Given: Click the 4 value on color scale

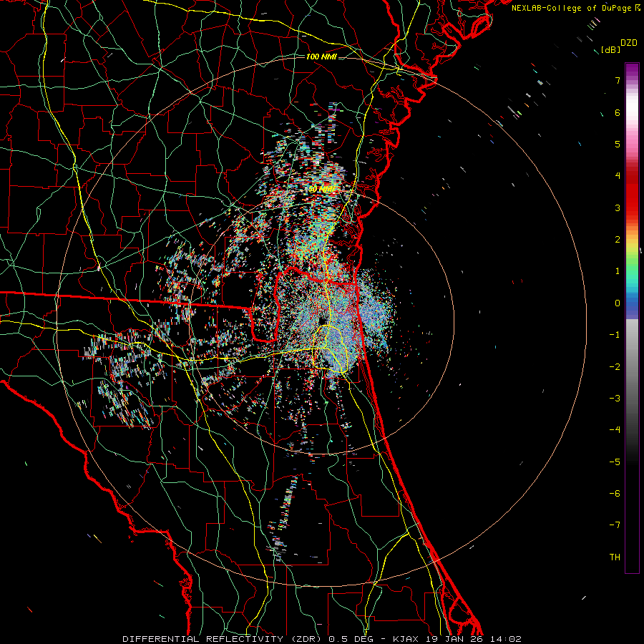Looking at the screenshot, I should coord(618,176).
